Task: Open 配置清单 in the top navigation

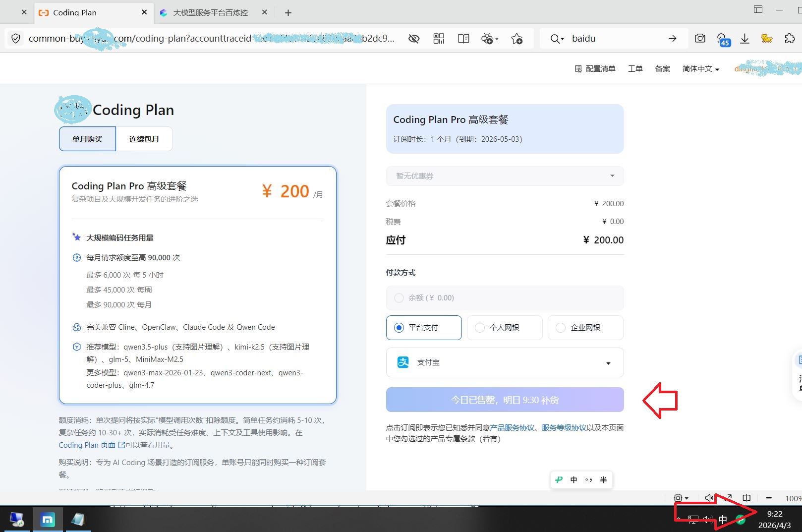Action: coord(595,69)
